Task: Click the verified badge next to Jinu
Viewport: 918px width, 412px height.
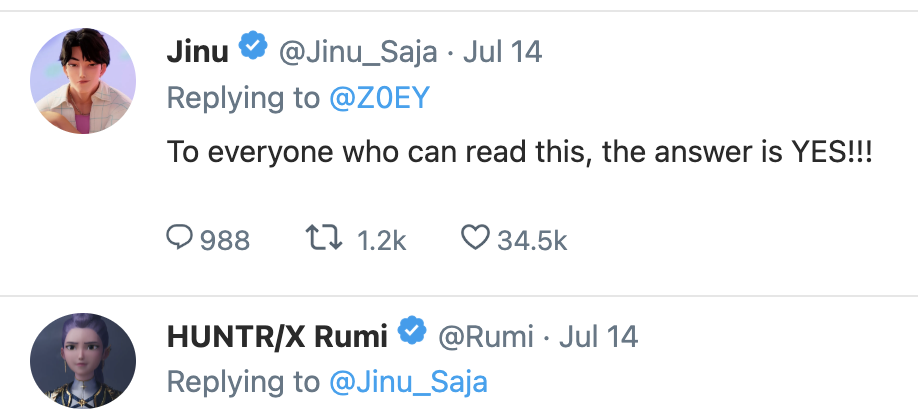Action: (x=255, y=49)
